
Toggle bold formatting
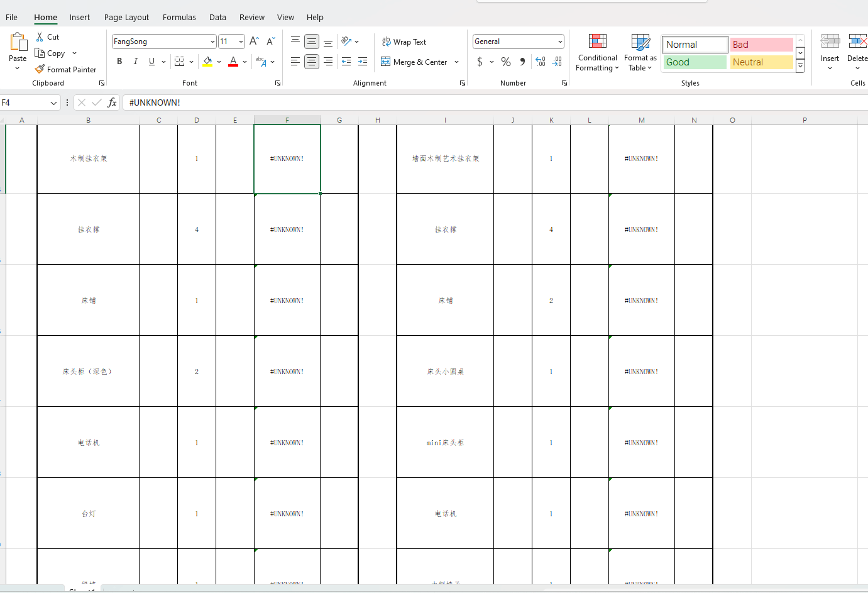(x=119, y=62)
